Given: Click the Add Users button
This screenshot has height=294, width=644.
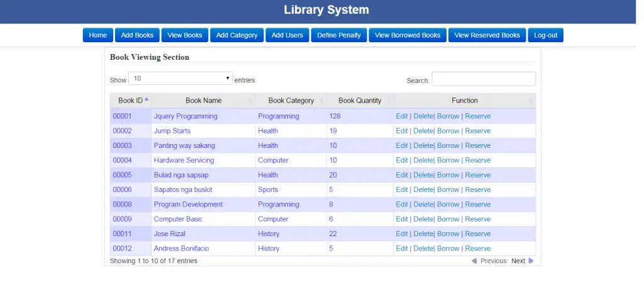Looking at the screenshot, I should tap(287, 35).
